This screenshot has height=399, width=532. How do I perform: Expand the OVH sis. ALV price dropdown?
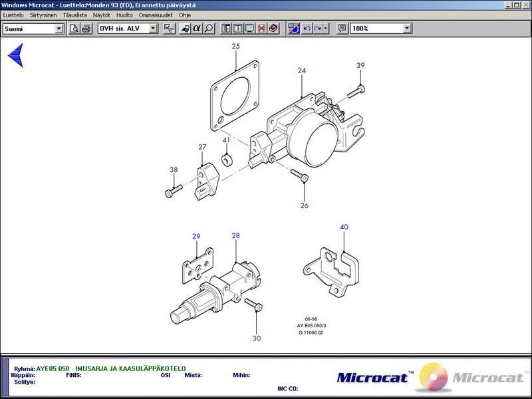click(154, 29)
